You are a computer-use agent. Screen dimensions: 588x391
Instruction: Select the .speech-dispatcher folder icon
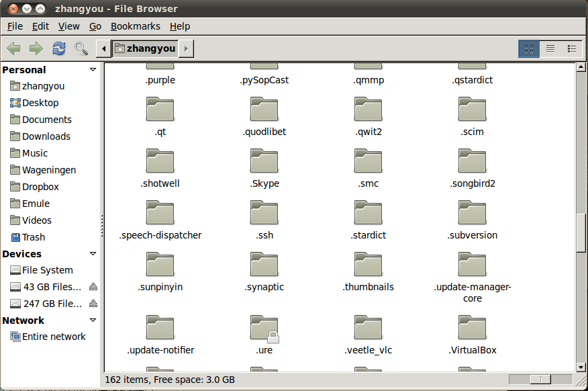[x=160, y=212]
